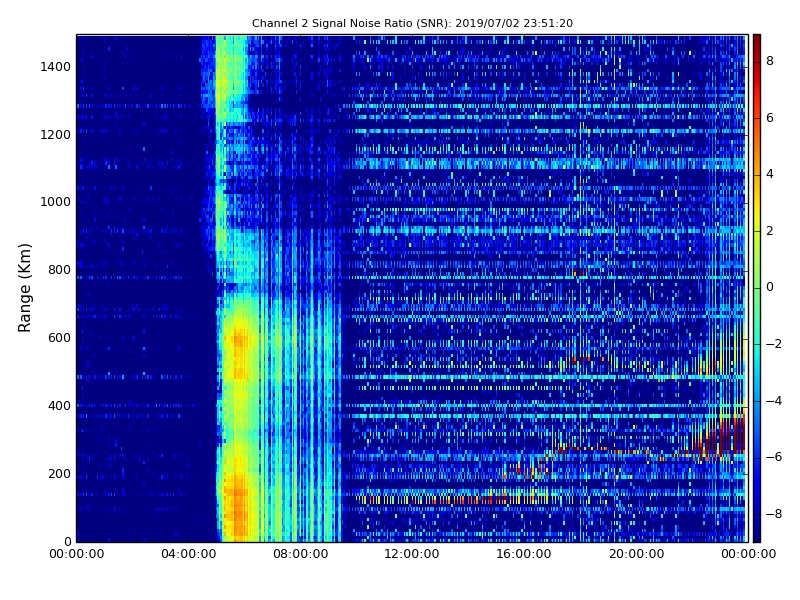Click the 1000 range tick label
The width and height of the screenshot is (800, 600).
[x=56, y=202]
